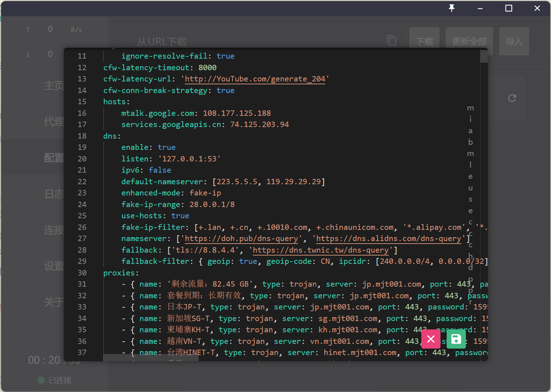Open the dns.twnic.tw dns-query link
Image resolution: width=551 pixels, height=392 pixels.
point(321,250)
